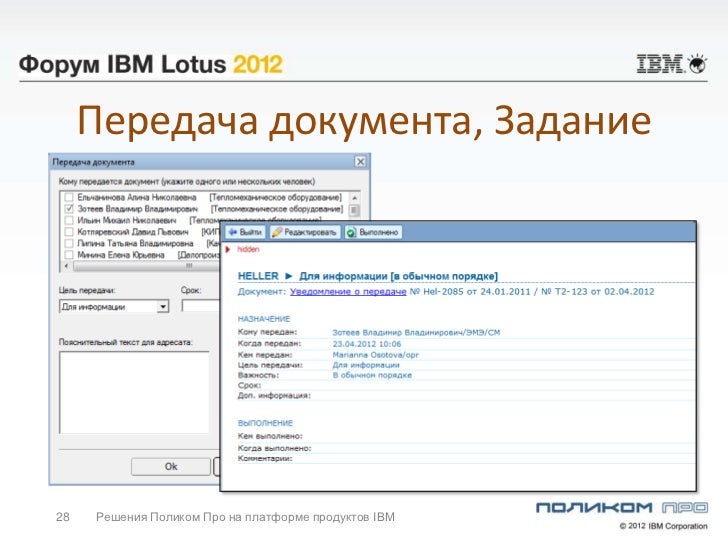728x546 pixels.
Task: Click the Для информации [в обычном порядке] title
Action: (x=398, y=276)
